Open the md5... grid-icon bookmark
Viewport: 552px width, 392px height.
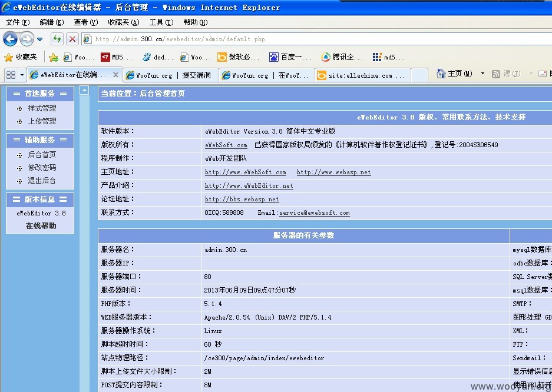pyautogui.click(x=388, y=57)
